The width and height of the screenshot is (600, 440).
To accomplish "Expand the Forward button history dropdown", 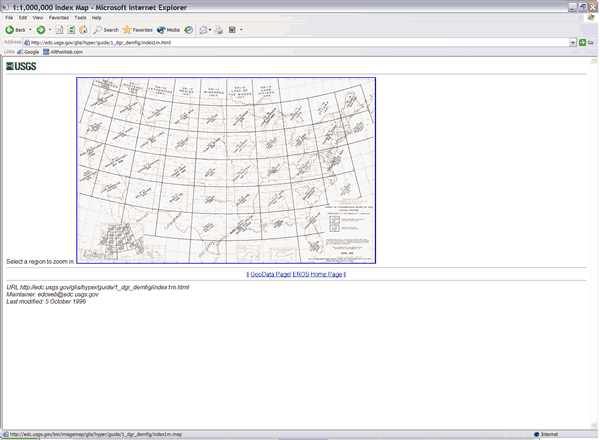I will [49, 30].
